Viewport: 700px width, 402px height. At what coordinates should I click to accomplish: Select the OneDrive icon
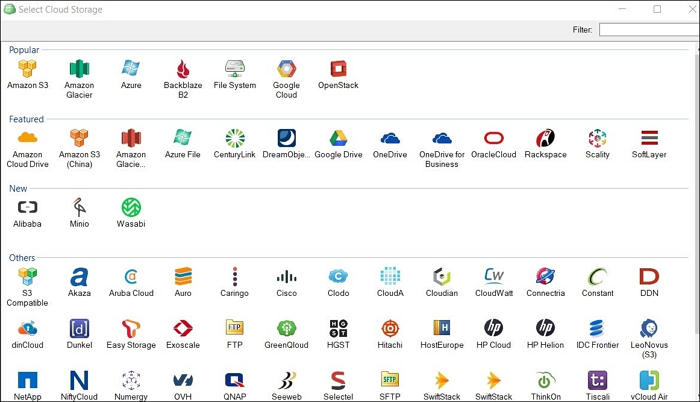click(390, 143)
